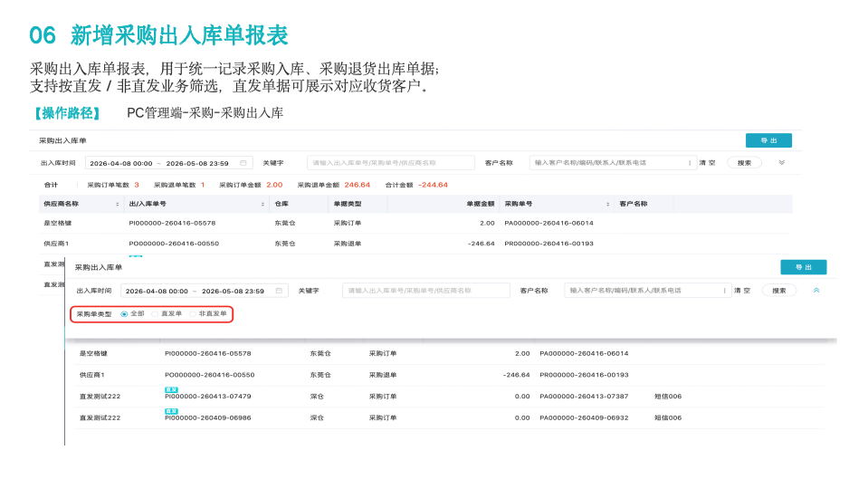The image size is (868, 489).
Task: Click 单据类型 column header
Action: [348, 204]
